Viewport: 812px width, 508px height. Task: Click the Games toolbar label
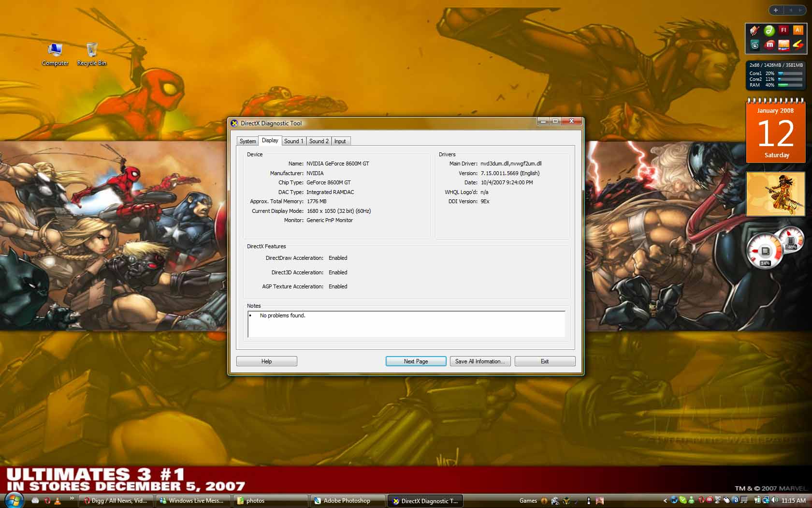[x=528, y=501]
